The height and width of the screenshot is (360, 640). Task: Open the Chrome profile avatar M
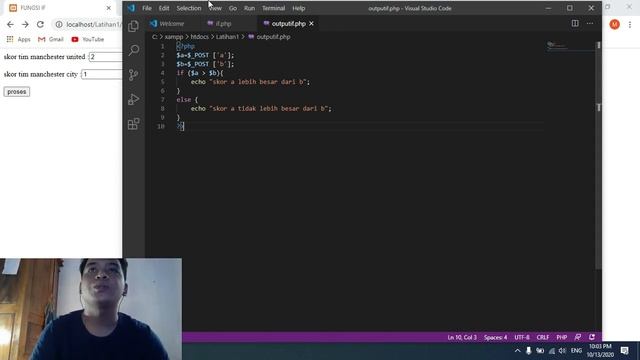tap(614, 24)
